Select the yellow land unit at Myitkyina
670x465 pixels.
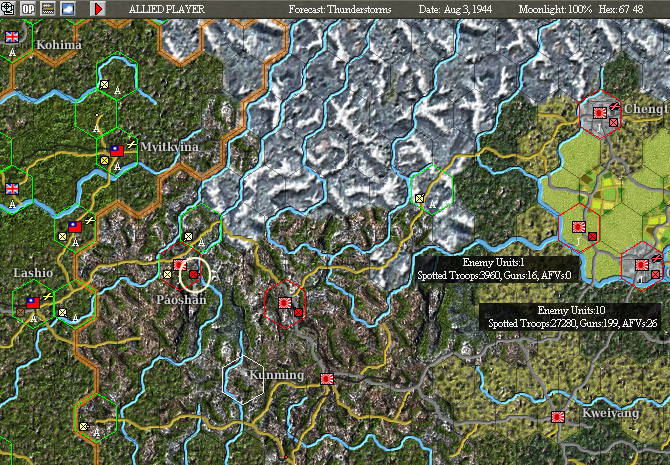click(x=104, y=161)
